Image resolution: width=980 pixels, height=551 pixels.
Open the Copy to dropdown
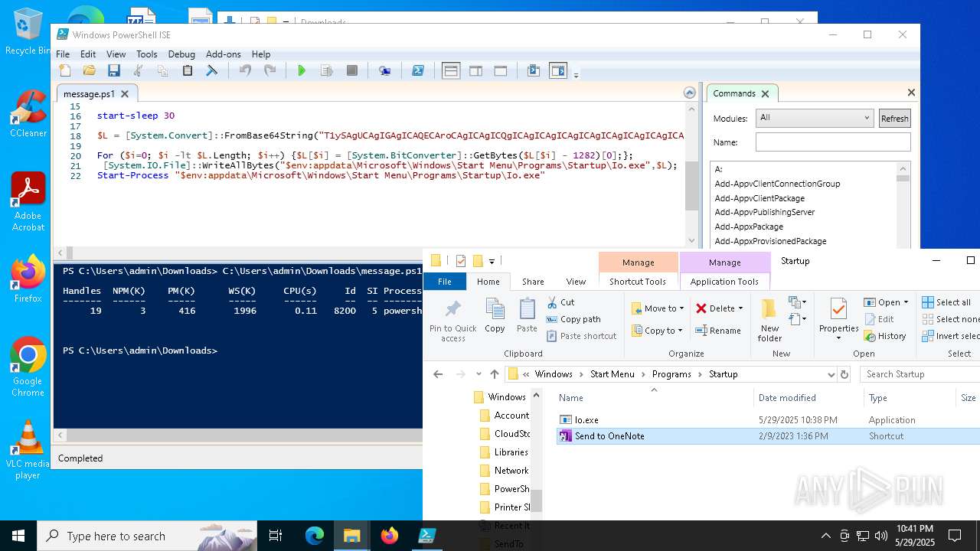coord(657,331)
